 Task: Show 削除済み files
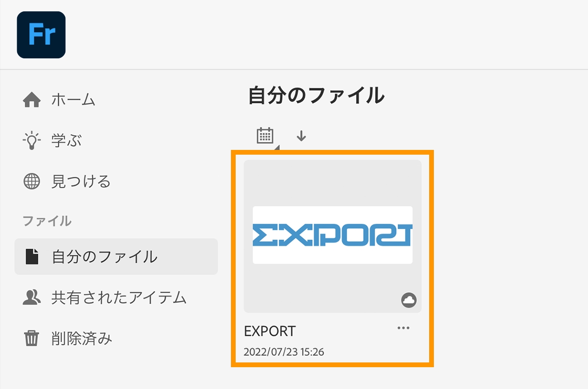point(82,339)
